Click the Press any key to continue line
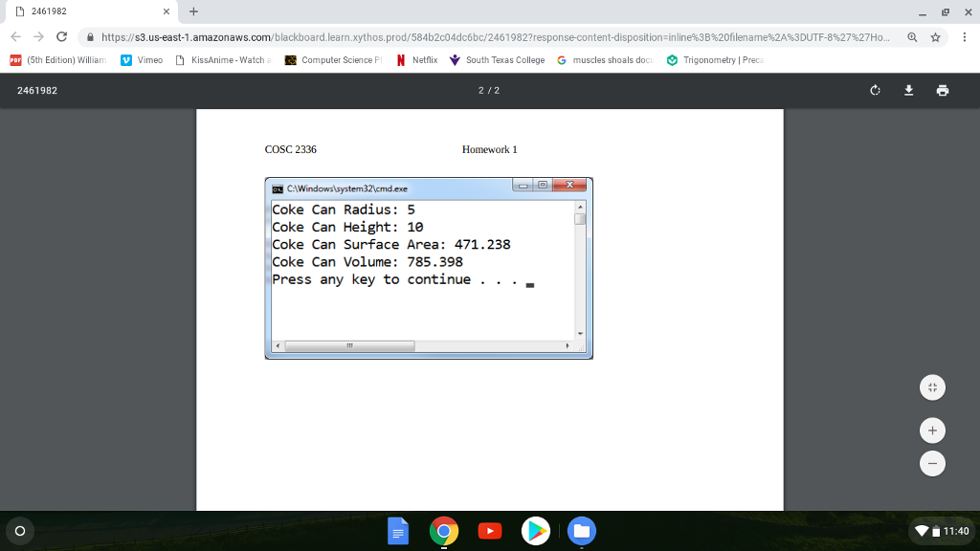This screenshot has width=980, height=551. [x=395, y=279]
